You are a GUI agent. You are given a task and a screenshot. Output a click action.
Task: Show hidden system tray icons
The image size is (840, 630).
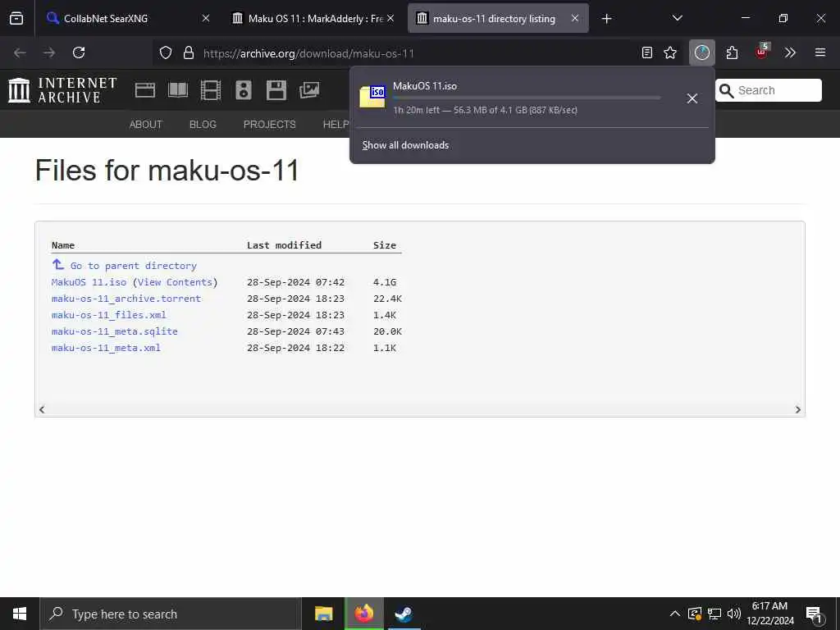(x=675, y=614)
